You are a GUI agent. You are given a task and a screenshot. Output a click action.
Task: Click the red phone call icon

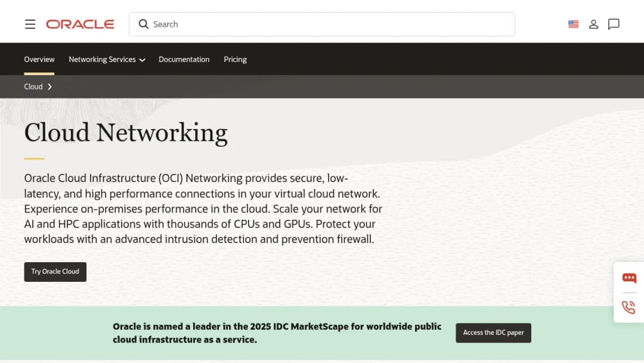628,307
